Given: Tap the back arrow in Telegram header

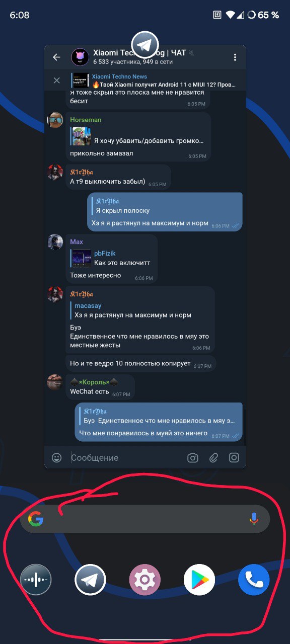Looking at the screenshot, I should coord(56,57).
